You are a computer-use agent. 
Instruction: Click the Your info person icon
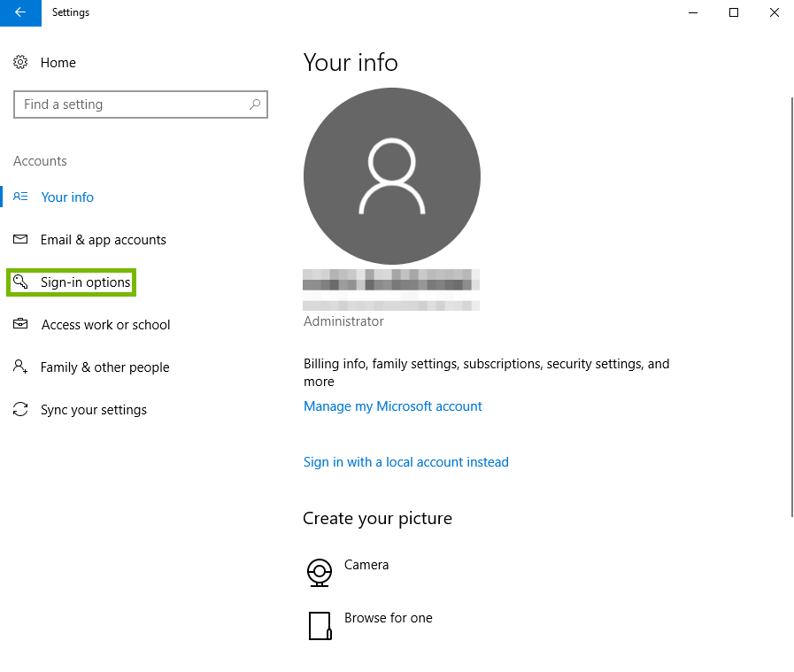click(20, 197)
